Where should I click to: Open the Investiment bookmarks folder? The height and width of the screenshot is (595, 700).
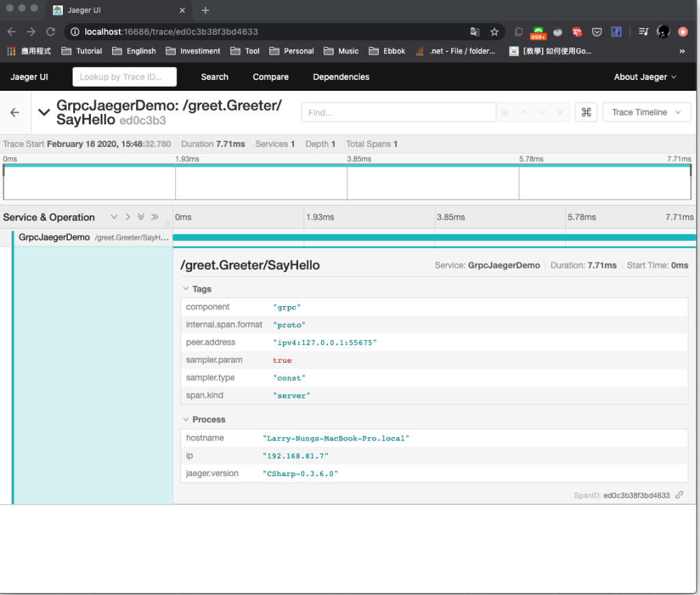point(193,51)
